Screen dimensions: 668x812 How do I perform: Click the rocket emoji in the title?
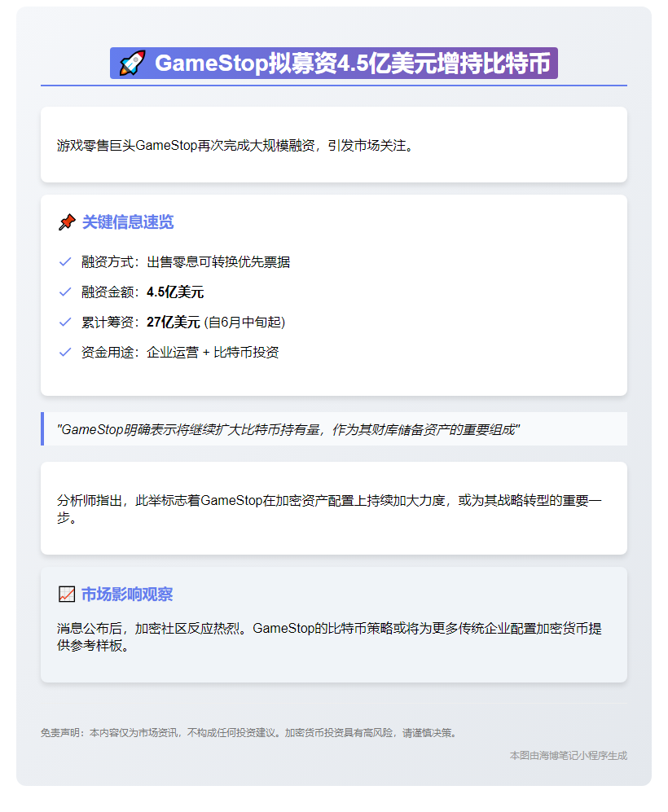click(133, 64)
